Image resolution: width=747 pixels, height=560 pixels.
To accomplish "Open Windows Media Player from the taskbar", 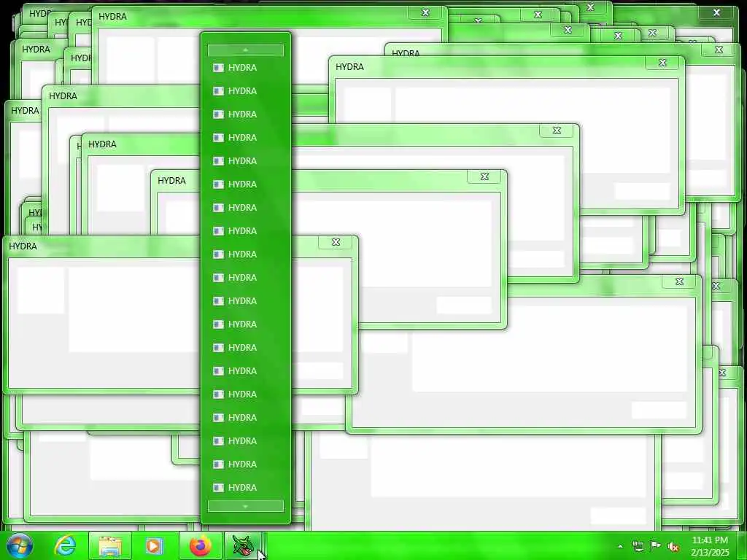I will 154,546.
